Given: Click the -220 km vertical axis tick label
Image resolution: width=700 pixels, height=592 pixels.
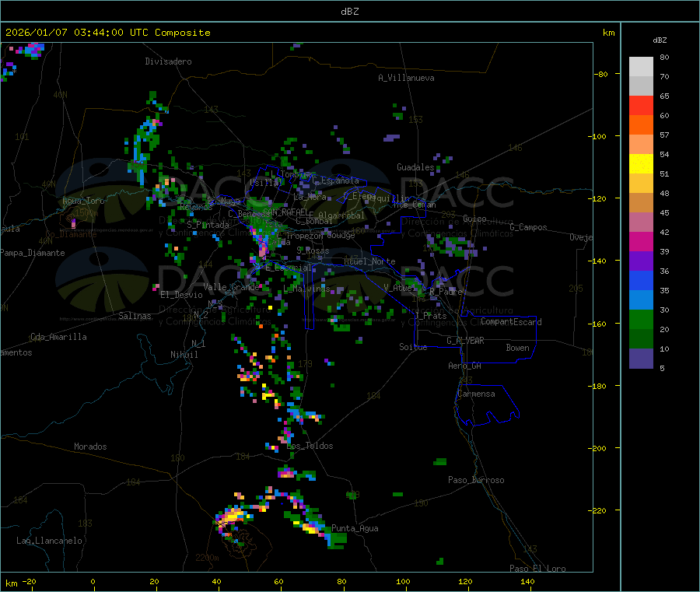Looking at the screenshot, I should (x=597, y=511).
